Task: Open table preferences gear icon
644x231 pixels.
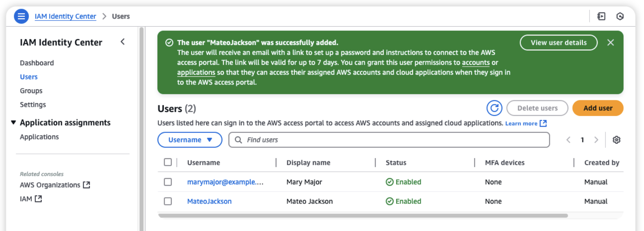Action: [x=616, y=140]
